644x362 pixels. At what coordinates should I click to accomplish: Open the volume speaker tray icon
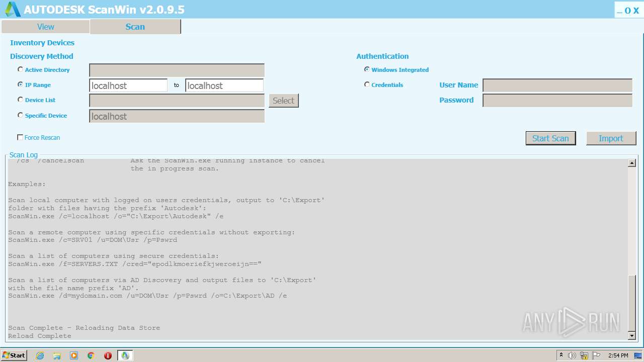[572, 355]
